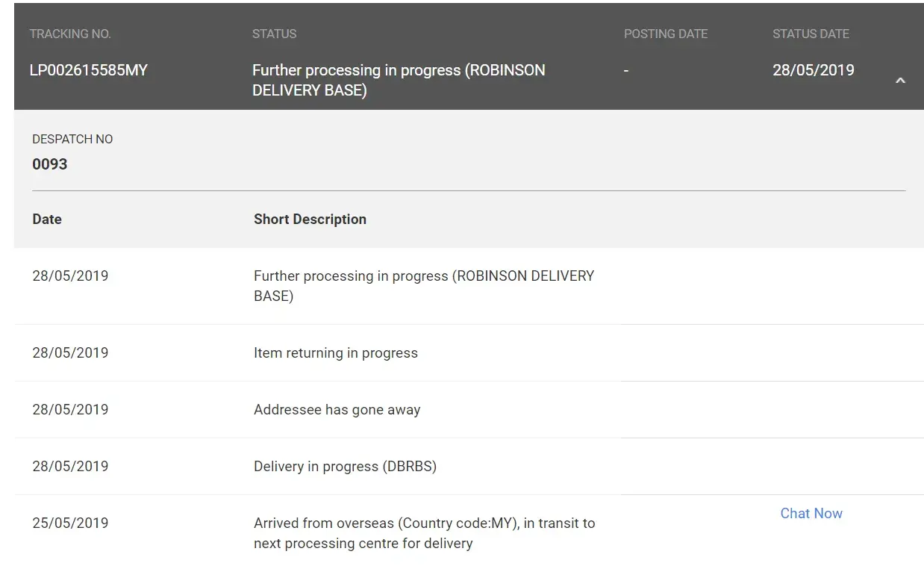The height and width of the screenshot is (569, 924).
Task: Click the DESPATCH NO label
Action: tap(72, 139)
